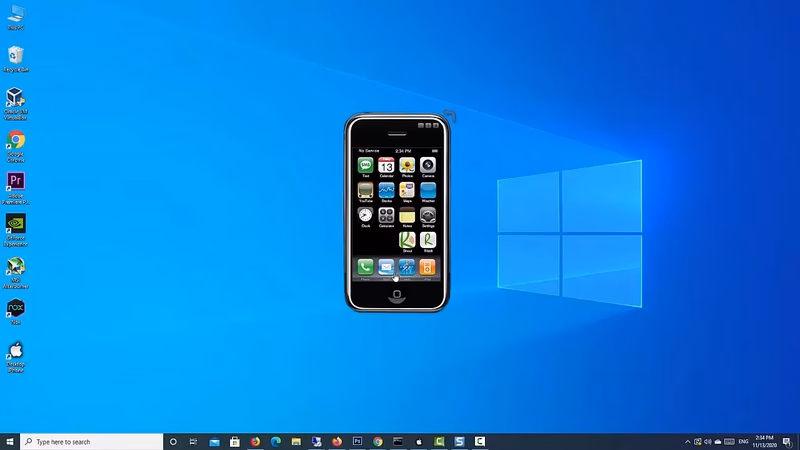Change the ENG input language
800x450 pixels.
tap(743, 442)
